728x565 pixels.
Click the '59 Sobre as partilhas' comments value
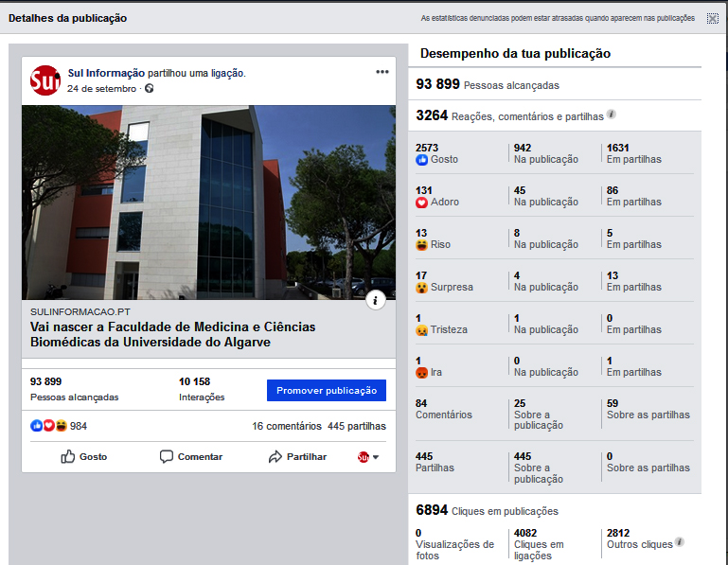648,409
